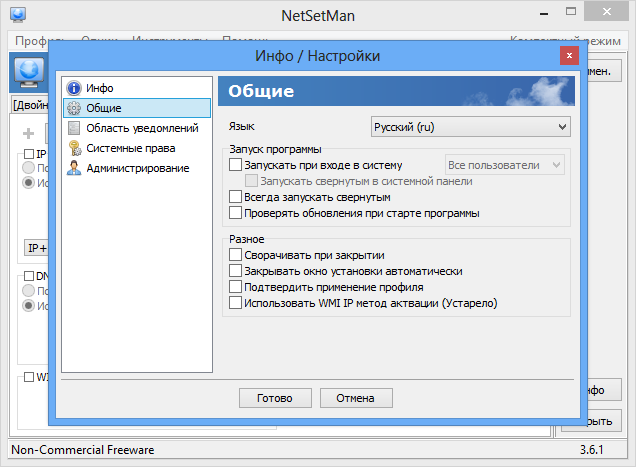Viewport: 636px width, 467px height.
Task: Click the Инфо blue info icon
Action: click(74, 88)
